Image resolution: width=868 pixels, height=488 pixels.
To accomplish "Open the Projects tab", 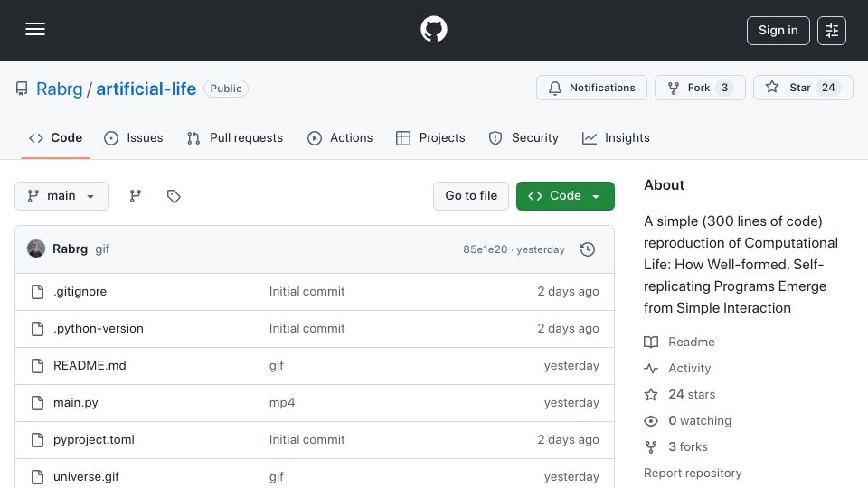I will pos(430,137).
